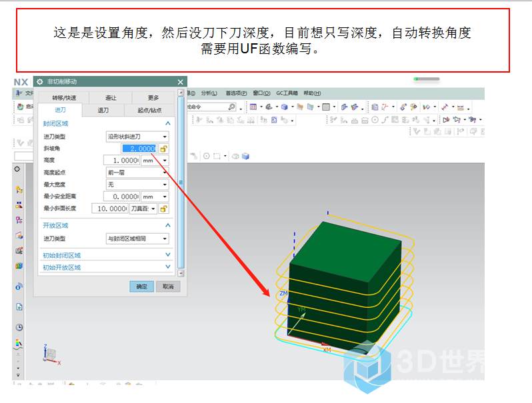Viewport: 532px width, 403px height.
Task: Click the measure distance ruler icon
Action: (461, 107)
